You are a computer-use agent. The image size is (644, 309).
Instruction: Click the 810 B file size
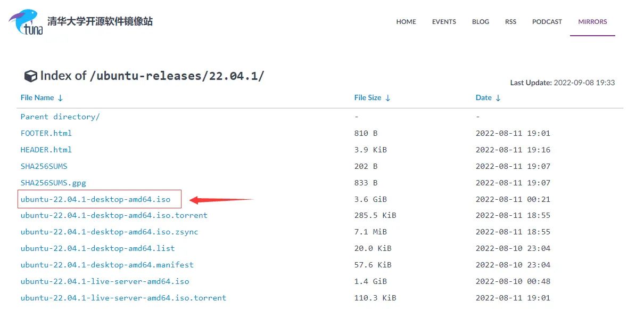(x=366, y=133)
